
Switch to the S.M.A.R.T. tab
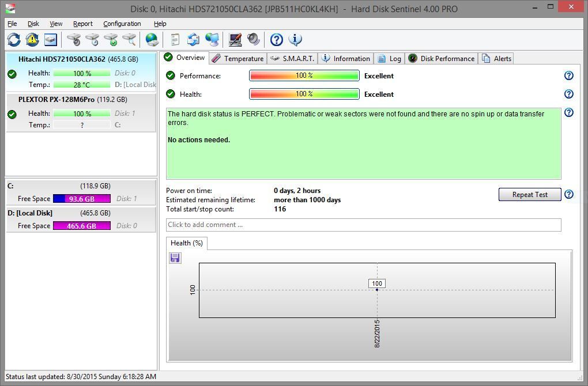(x=293, y=59)
